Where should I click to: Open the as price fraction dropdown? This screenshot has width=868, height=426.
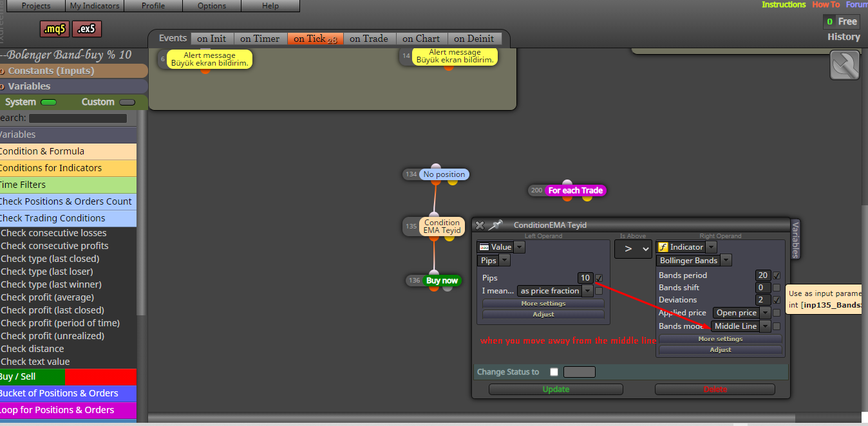[x=587, y=291]
